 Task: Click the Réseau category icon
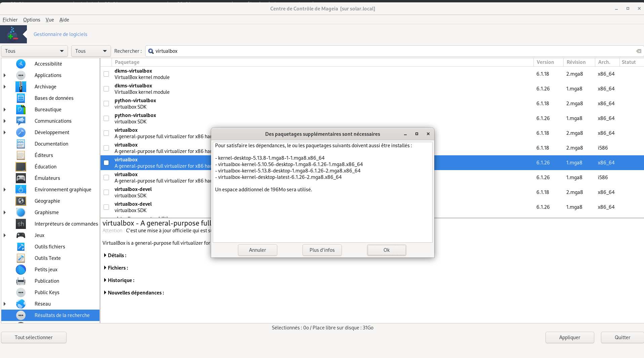click(21, 304)
